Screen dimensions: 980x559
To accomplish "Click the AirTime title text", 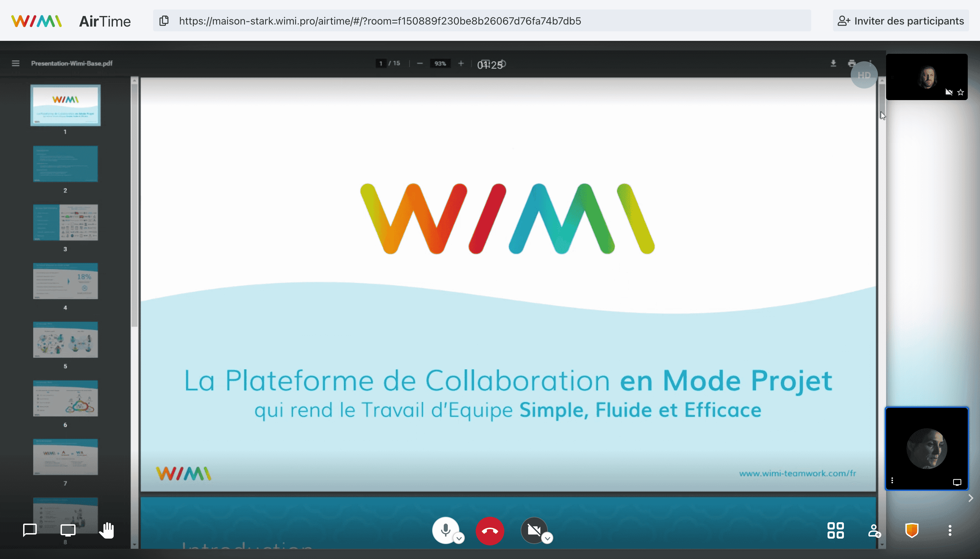I will (x=105, y=21).
